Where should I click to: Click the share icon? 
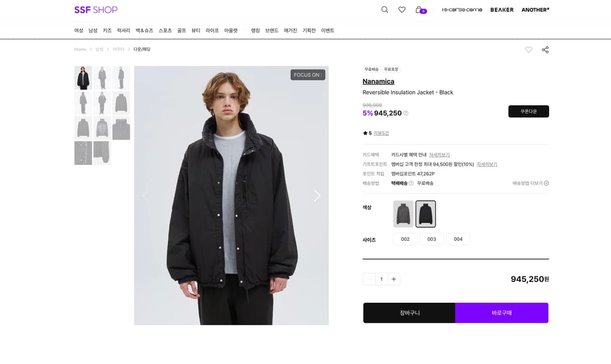point(545,50)
